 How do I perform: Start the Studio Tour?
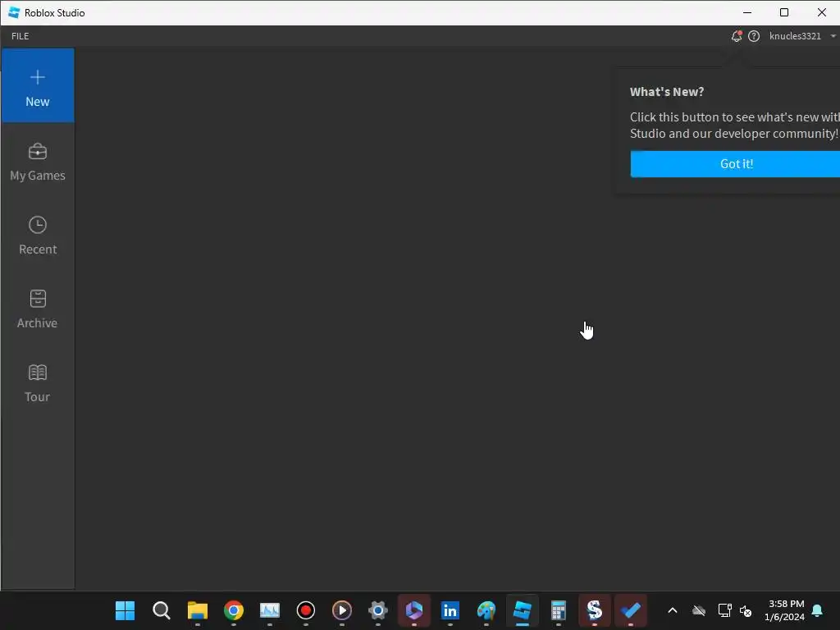pos(38,383)
